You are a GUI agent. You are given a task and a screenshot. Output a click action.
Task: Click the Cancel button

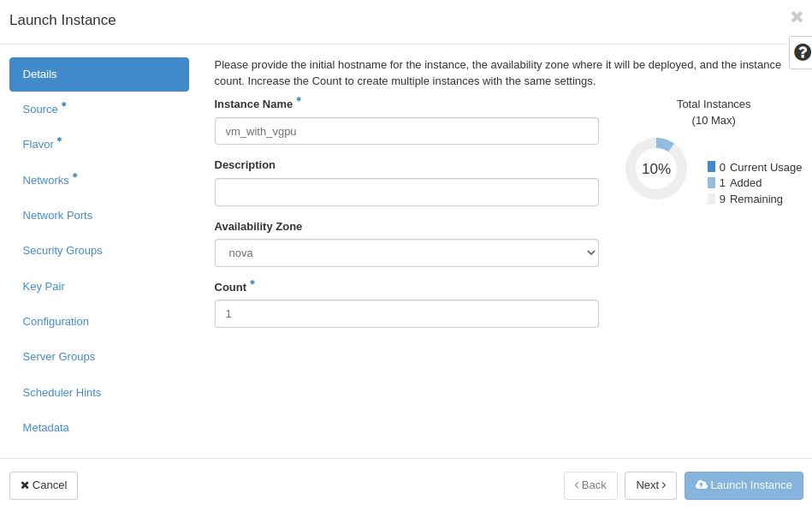[43, 485]
